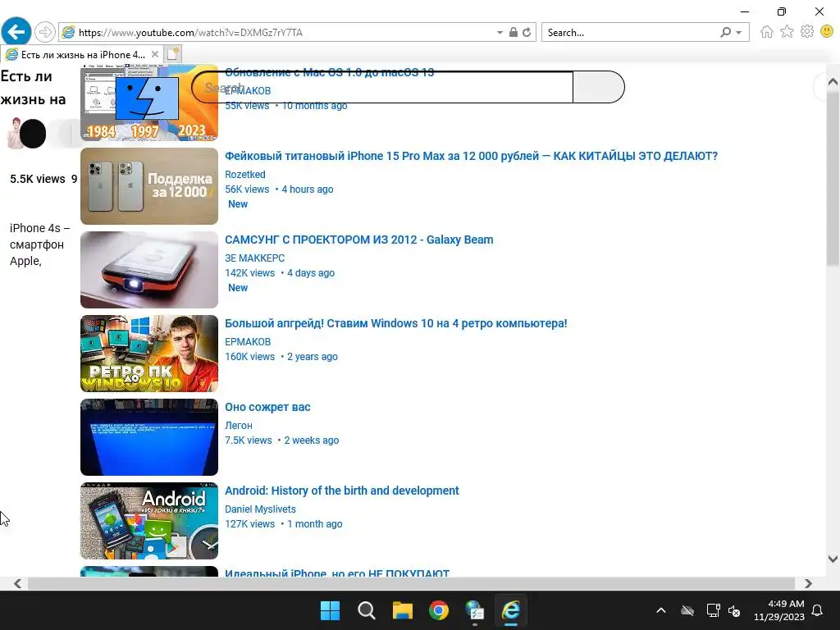
Task: Open Mac OS 1984 1997 2023 thumbnail
Action: click(x=149, y=103)
